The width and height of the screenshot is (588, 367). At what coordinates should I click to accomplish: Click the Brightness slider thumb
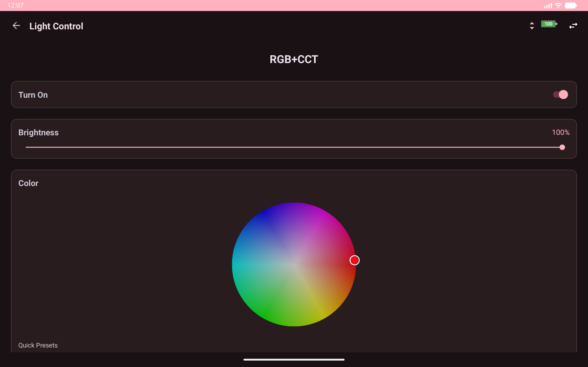pyautogui.click(x=562, y=147)
